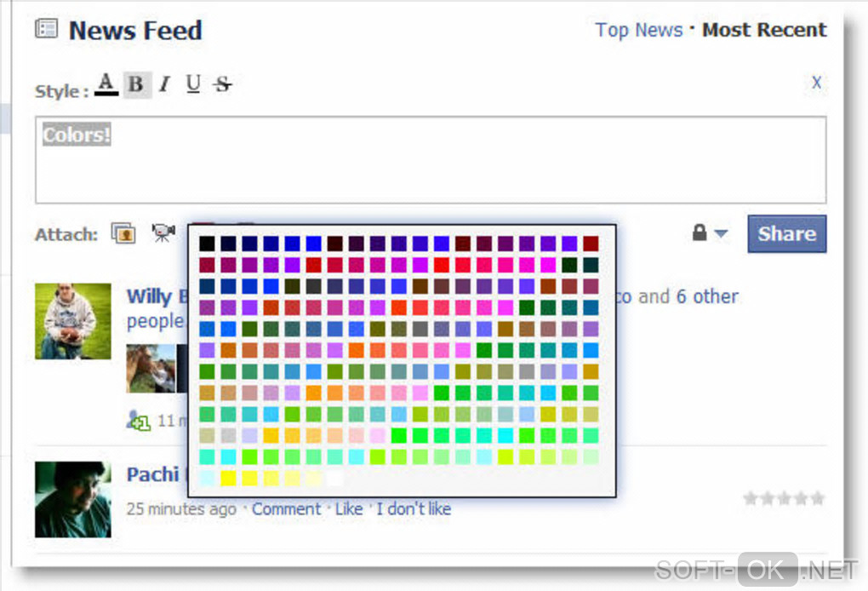Click the star rating on Pachi's post

(784, 498)
